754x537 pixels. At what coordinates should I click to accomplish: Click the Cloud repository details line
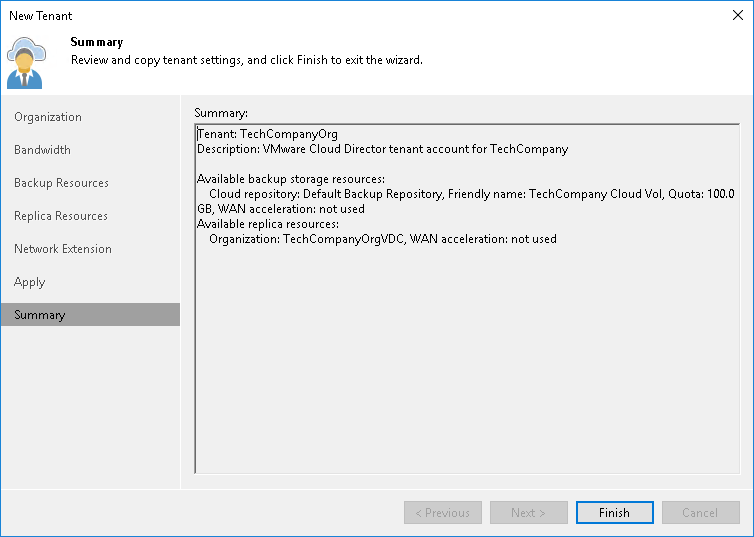472,194
